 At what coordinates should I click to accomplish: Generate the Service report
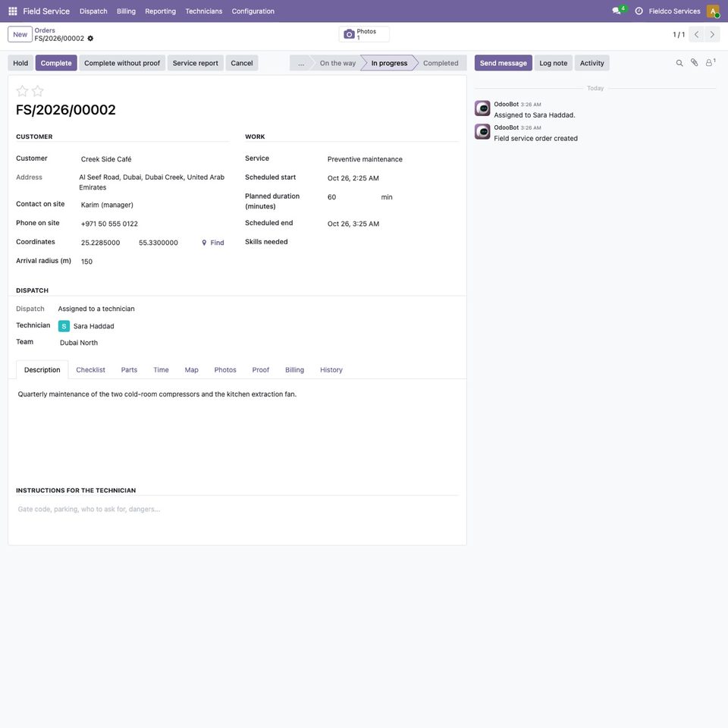pyautogui.click(x=196, y=63)
